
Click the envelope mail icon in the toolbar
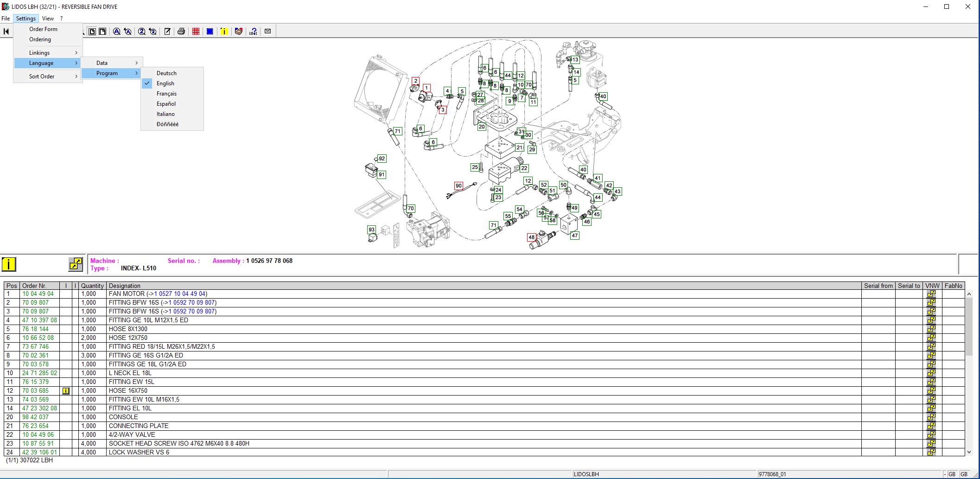[267, 32]
